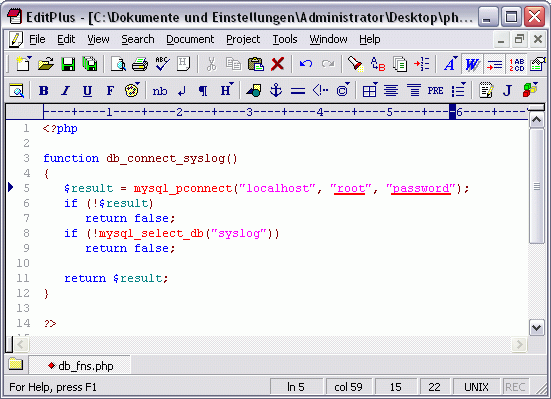This screenshot has width=551, height=399.
Task: Open the Document menu
Action: [190, 39]
